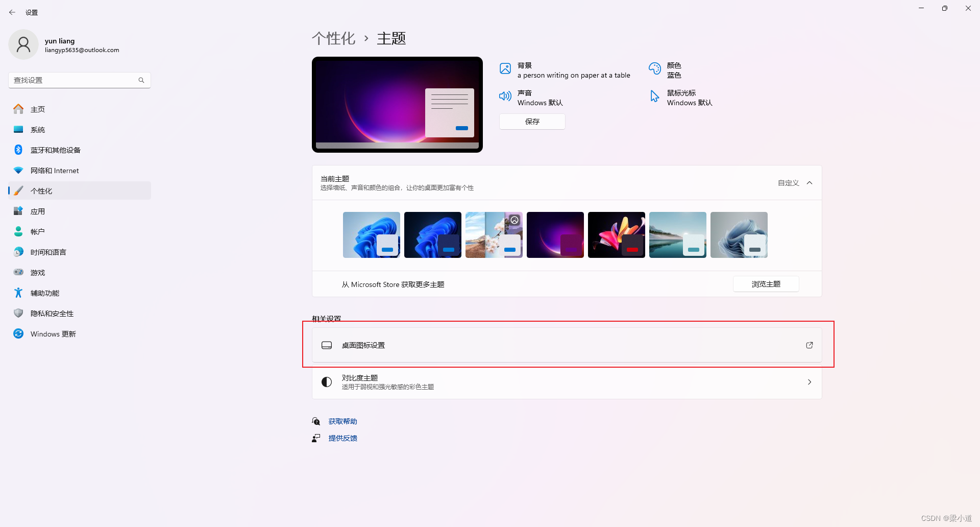The height and width of the screenshot is (527, 980).
Task: Click the Bluetooth icon in sidebar
Action: (18, 150)
